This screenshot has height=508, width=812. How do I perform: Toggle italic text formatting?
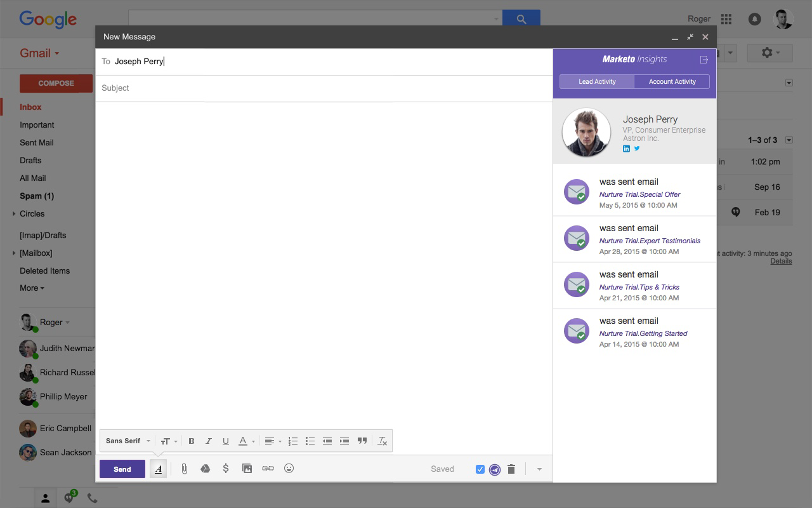(x=208, y=441)
